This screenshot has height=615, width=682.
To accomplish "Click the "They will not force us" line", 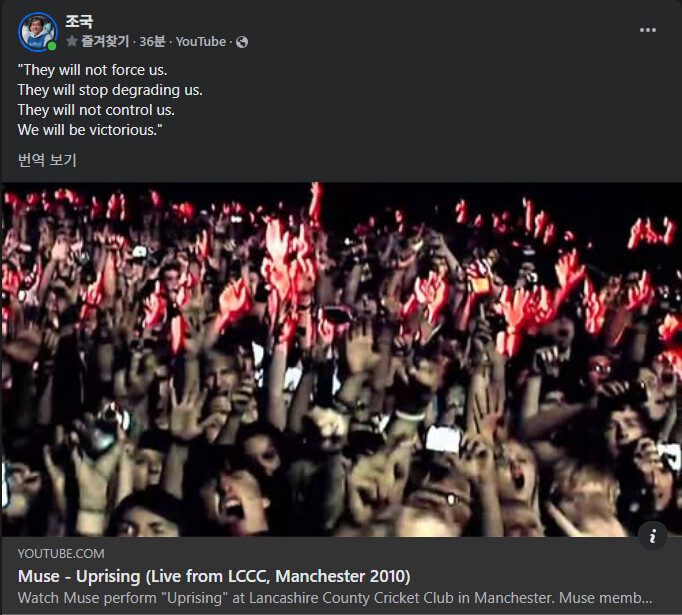I will click(x=92, y=70).
